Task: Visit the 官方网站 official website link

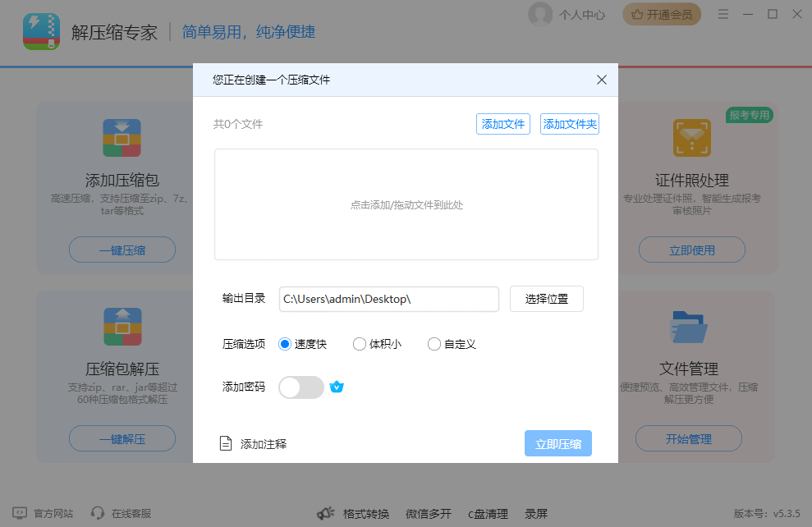Action: click(43, 514)
